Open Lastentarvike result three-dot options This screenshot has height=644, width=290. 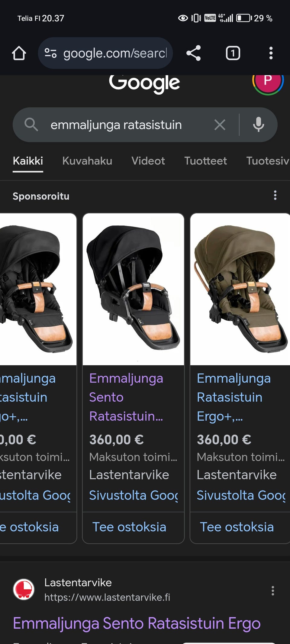point(272,591)
